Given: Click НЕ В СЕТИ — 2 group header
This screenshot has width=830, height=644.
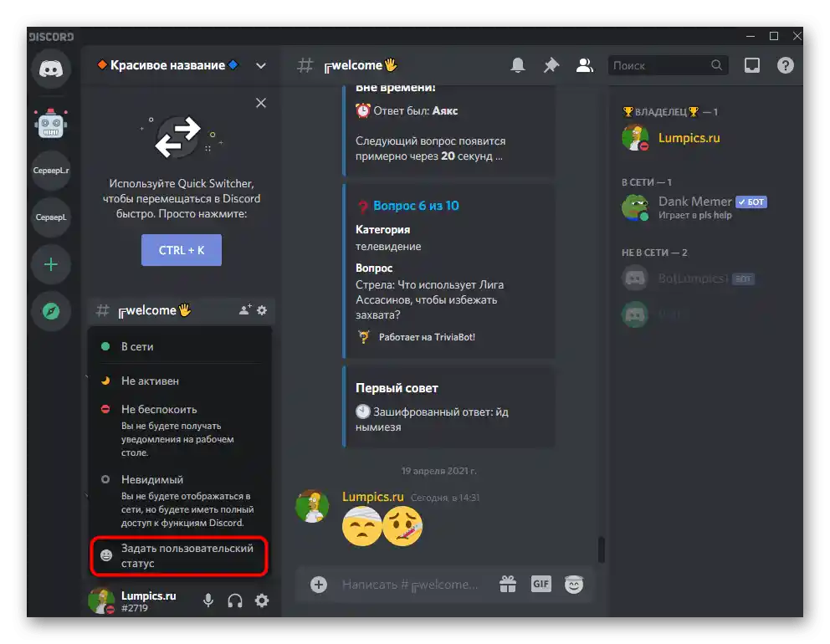Looking at the screenshot, I should pos(654,253).
